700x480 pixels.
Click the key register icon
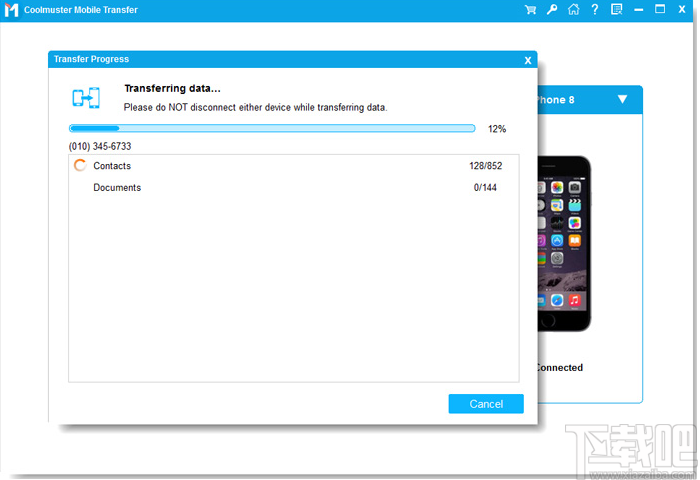(x=552, y=9)
